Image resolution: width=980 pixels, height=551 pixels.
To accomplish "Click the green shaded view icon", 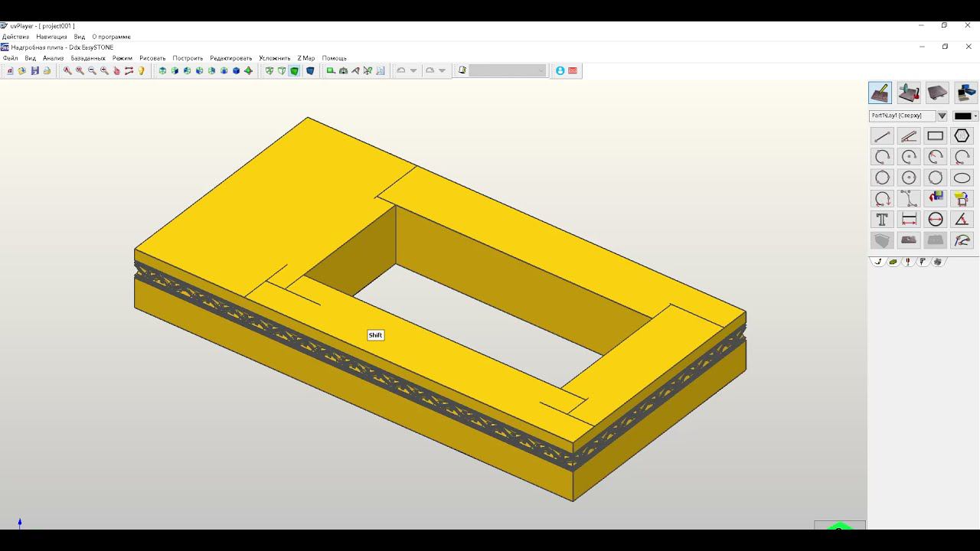I will click(x=294, y=70).
